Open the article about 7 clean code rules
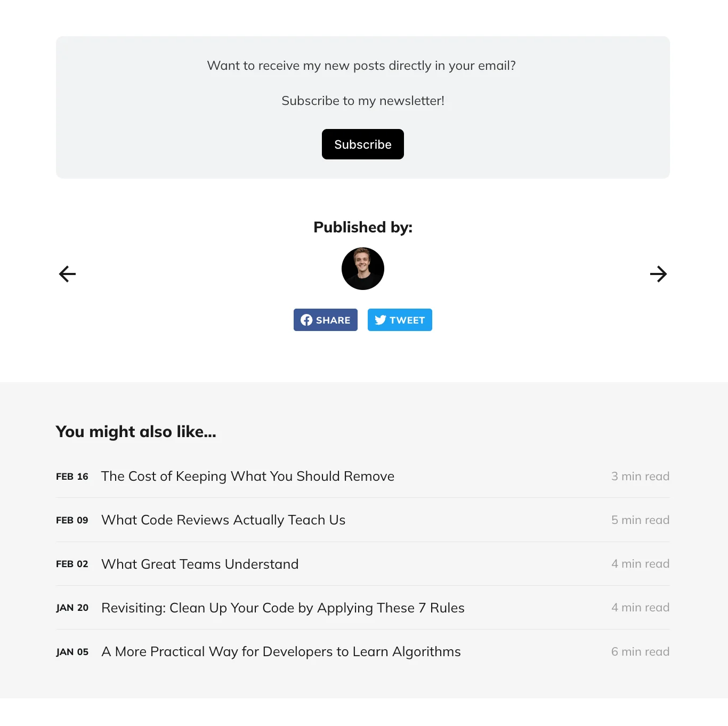Screen dimensions: 728x726 pos(282,608)
